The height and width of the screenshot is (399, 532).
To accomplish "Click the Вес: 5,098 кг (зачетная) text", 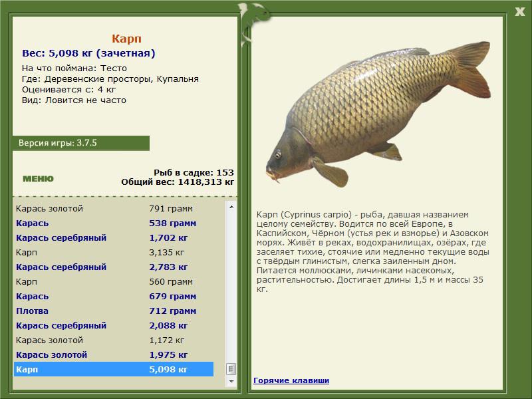I will coord(88,53).
